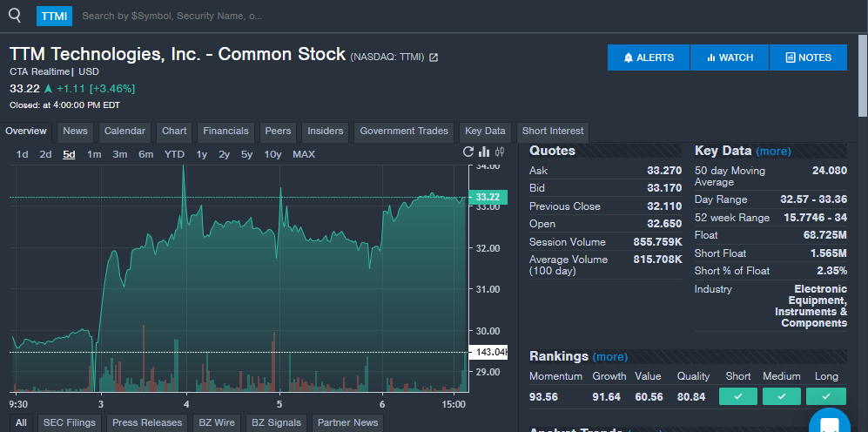Click the Ask value 33.270
Screen dimensions: 868x432
664,171
